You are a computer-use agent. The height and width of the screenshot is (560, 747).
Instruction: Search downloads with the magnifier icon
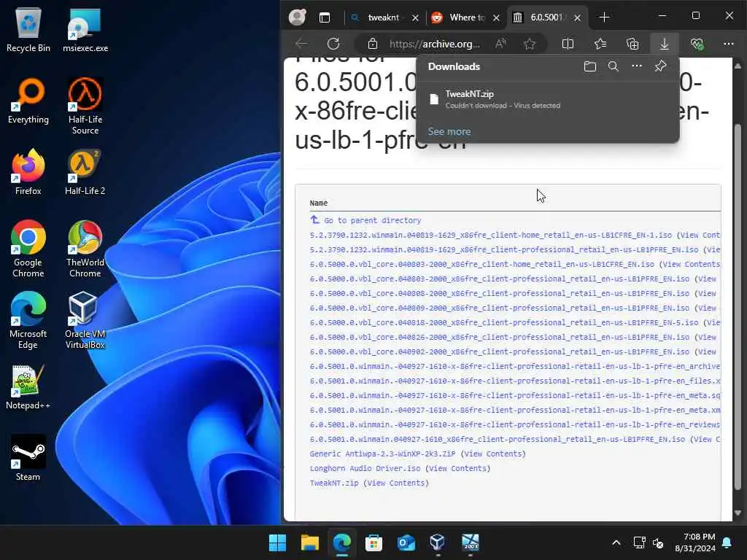click(613, 66)
